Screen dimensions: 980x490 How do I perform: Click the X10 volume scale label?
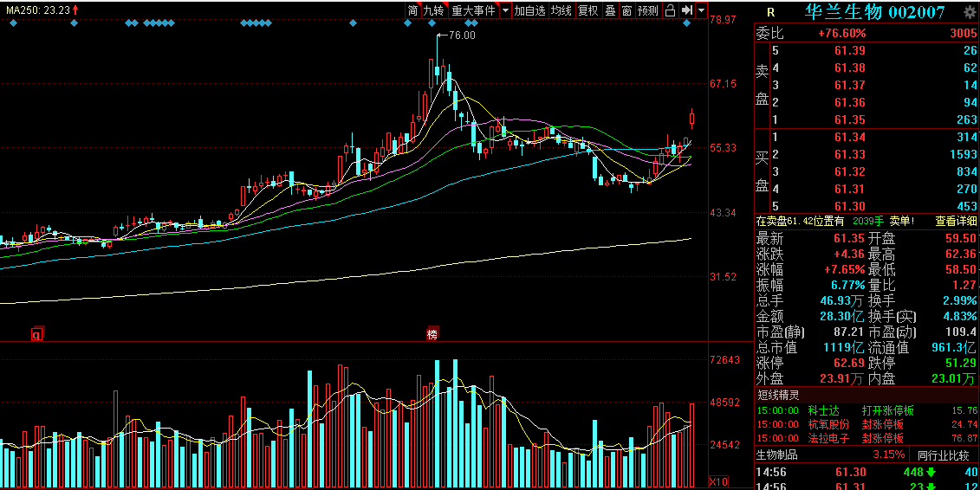point(718,481)
